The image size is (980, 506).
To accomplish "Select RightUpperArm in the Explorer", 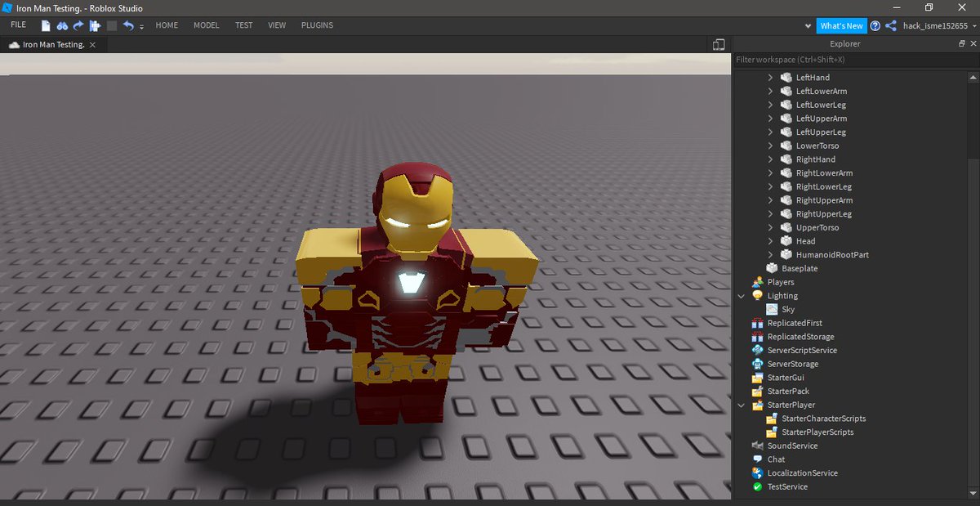I will (824, 200).
